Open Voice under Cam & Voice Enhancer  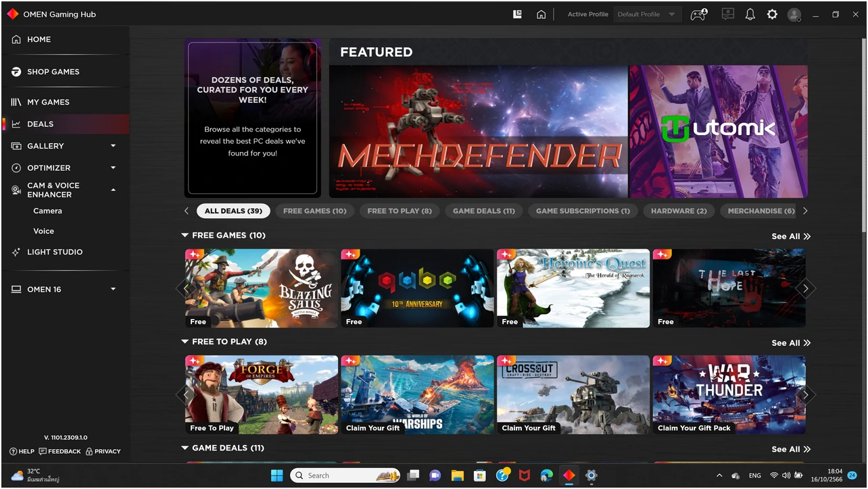43,231
